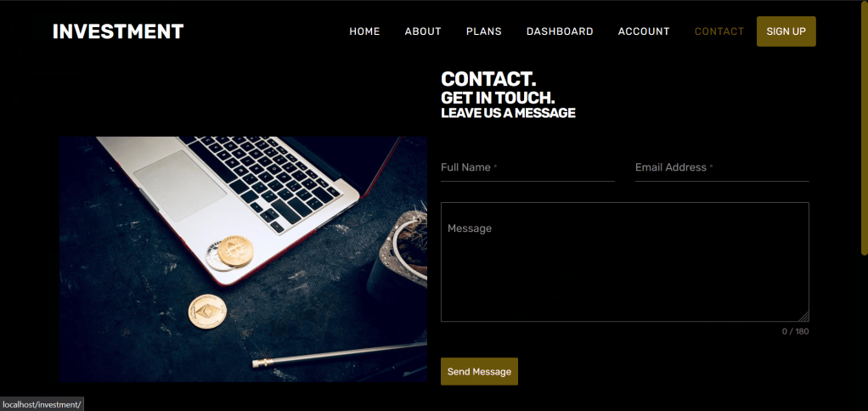This screenshot has height=411, width=868.
Task: Click the Message box resize handle
Action: pyautogui.click(x=804, y=317)
